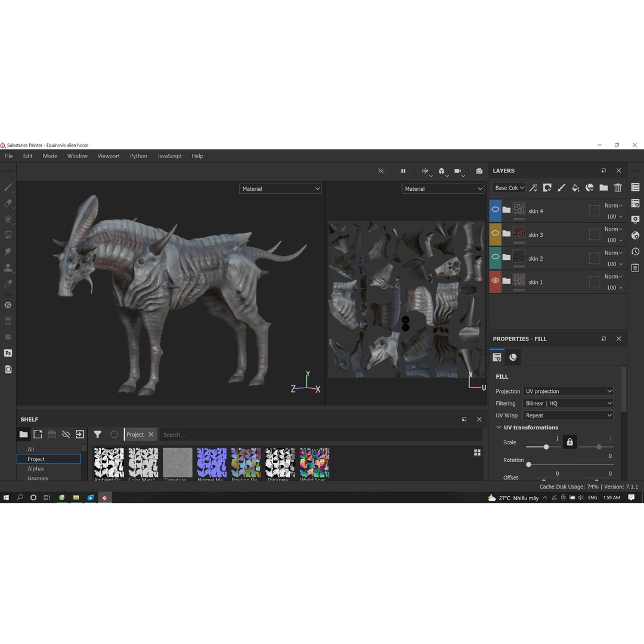The height and width of the screenshot is (644, 644).
Task: Toggle visibility of the skin 4 layer
Action: click(494, 209)
